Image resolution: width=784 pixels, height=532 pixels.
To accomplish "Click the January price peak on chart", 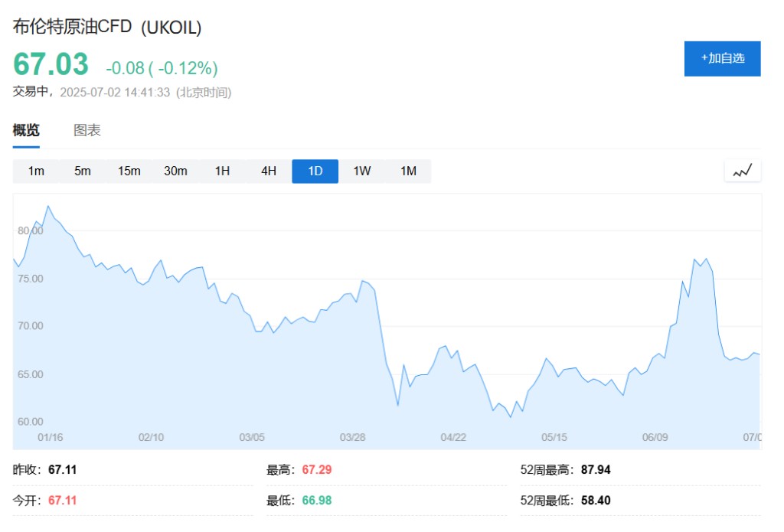I will 48,206.
